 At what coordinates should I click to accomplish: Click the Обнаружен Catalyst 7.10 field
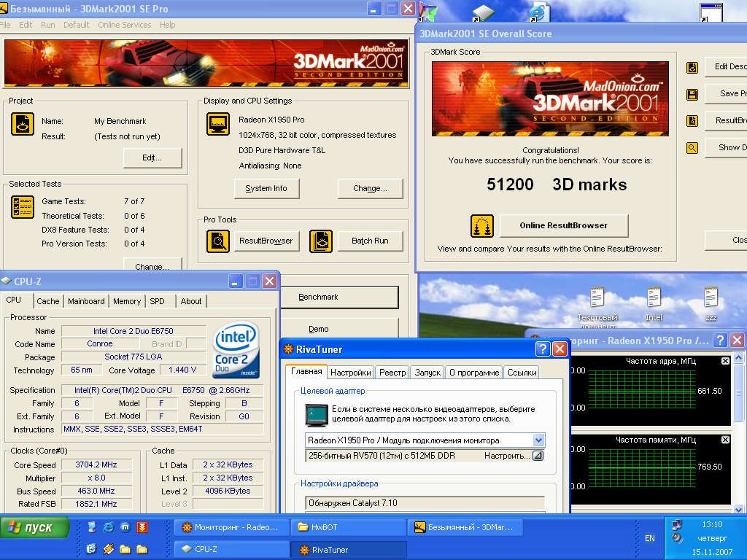425,503
